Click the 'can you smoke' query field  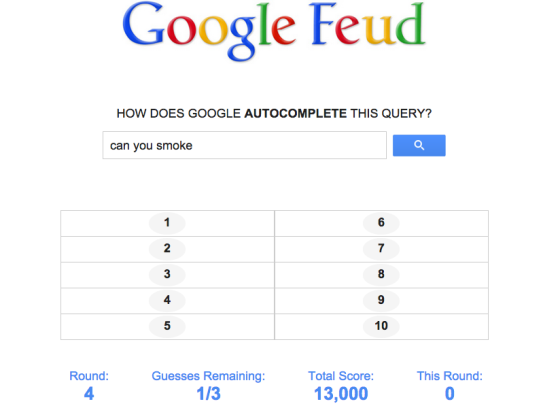click(x=245, y=145)
